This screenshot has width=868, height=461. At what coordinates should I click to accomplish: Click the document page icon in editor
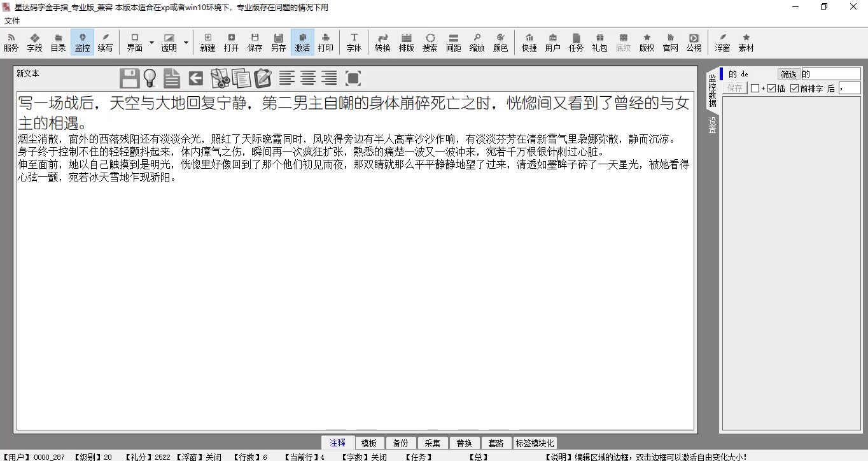coord(172,78)
